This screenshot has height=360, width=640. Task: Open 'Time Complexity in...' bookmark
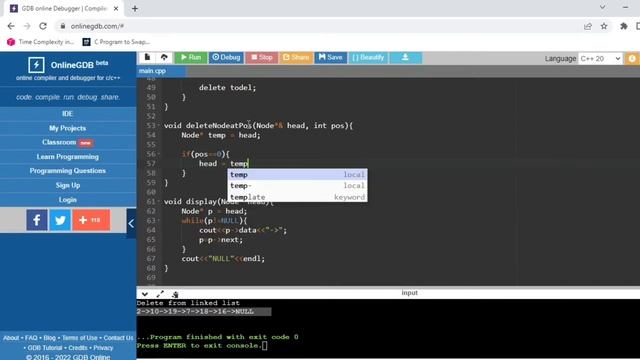pyautogui.click(x=40, y=42)
